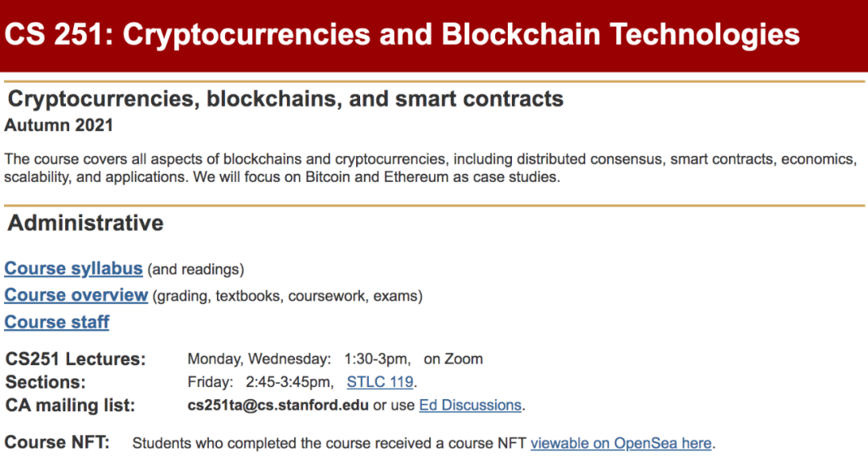The width and height of the screenshot is (868, 465).
Task: Click the CA mailing list label
Action: 70,405
